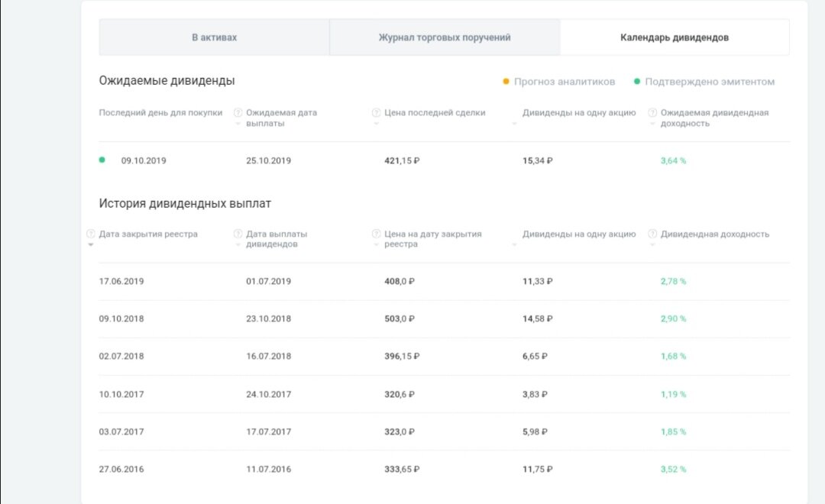Open the "Журнал торговых поручений" tab

point(445,37)
